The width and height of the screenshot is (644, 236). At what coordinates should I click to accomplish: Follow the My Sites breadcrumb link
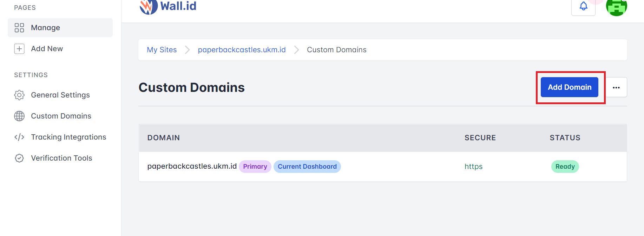(x=162, y=50)
